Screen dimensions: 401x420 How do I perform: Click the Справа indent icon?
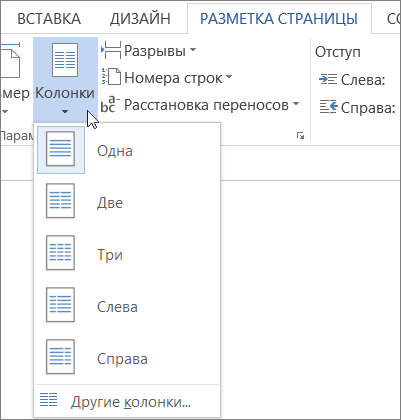[329, 107]
